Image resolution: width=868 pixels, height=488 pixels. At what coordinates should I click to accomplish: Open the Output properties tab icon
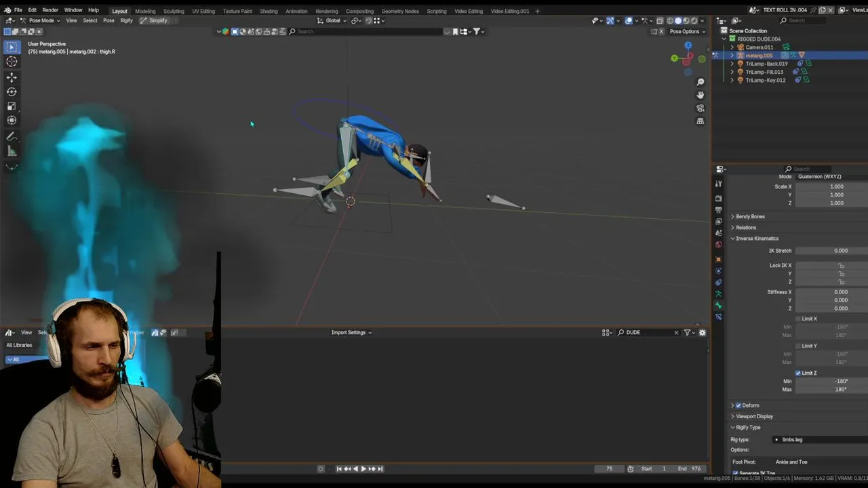(x=719, y=210)
